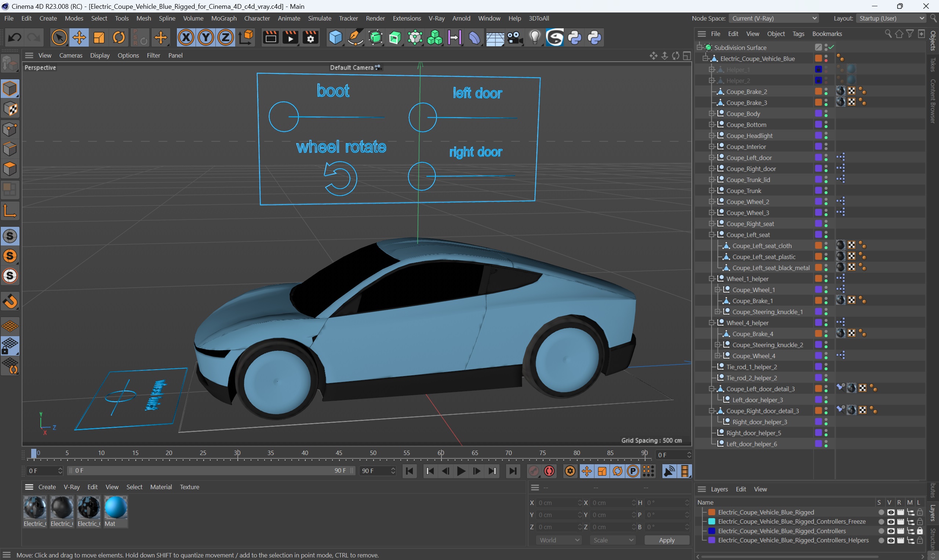Open the Character menu
The image size is (939, 560).
point(257,18)
